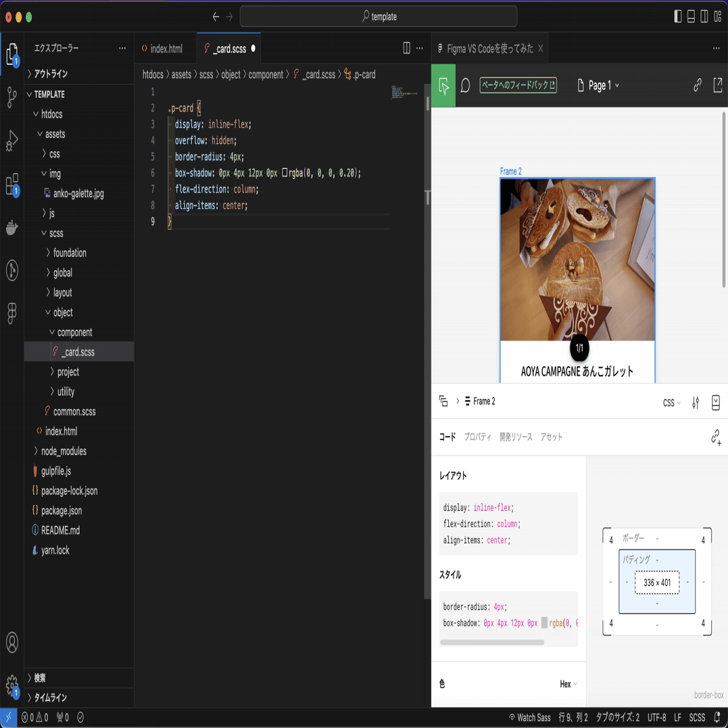Open the Docker view icon
Image resolution: width=728 pixels, height=728 pixels.
coord(12,228)
